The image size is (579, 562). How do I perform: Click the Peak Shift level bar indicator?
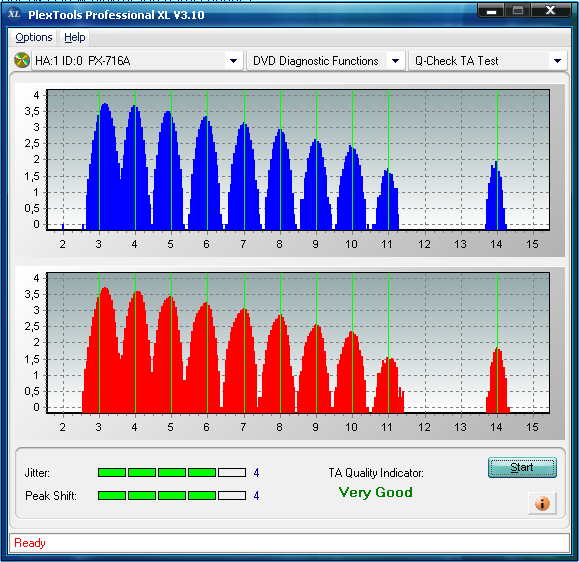coord(172,496)
